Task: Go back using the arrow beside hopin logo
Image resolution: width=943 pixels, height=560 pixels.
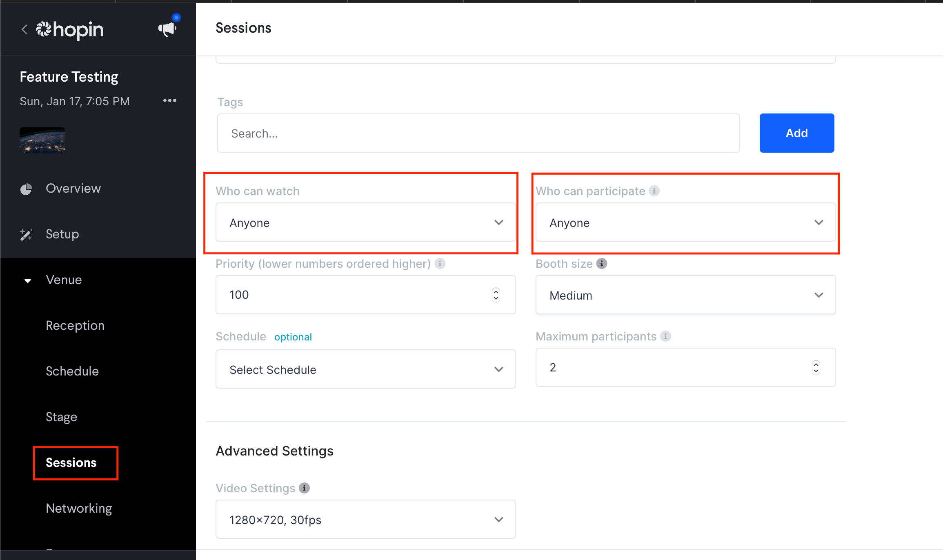Action: (24, 29)
